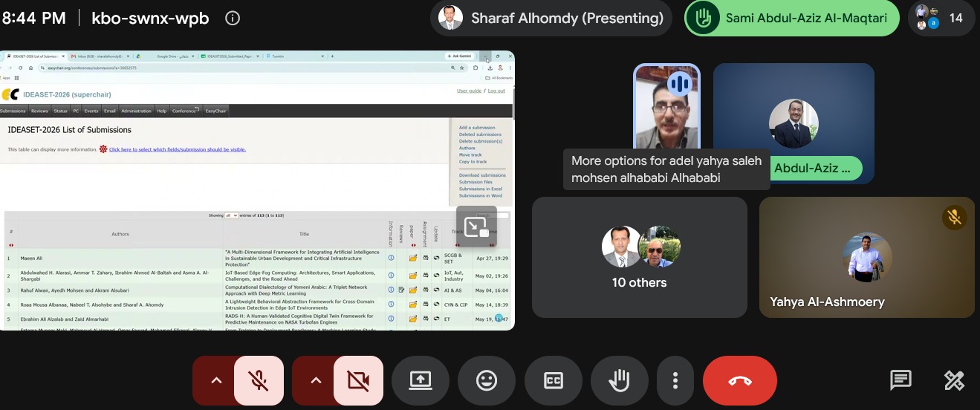Open Submissions menu in shared EasyChair page

tap(13, 111)
